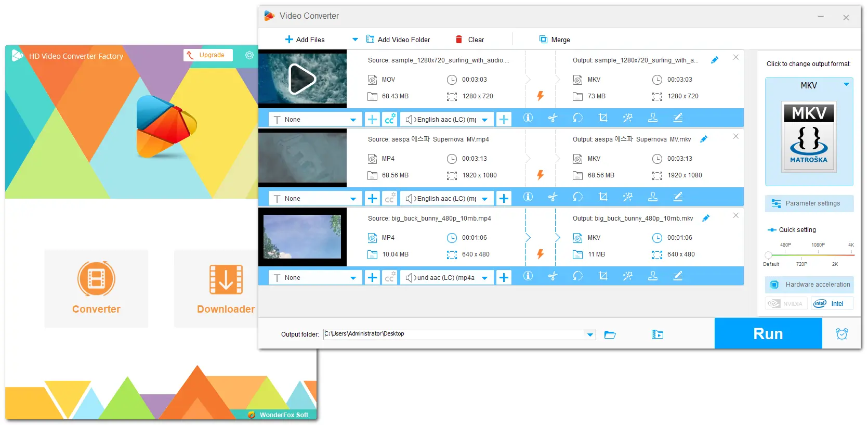Set Quick setting slider to 1080P mark

[818, 254]
